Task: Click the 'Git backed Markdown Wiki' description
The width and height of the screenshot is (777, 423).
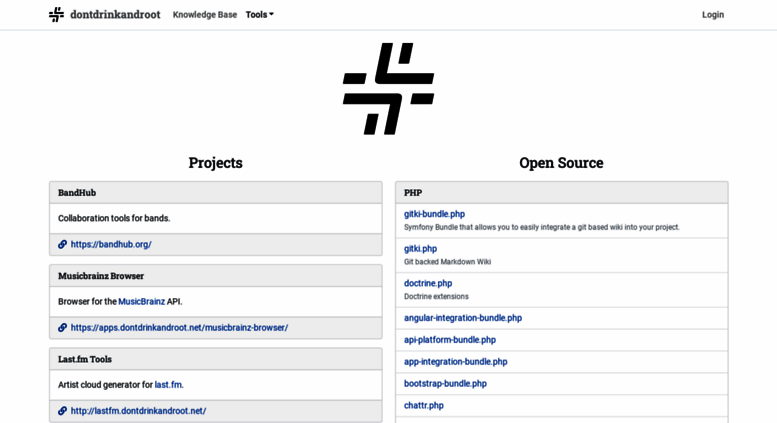Action: pyautogui.click(x=447, y=262)
